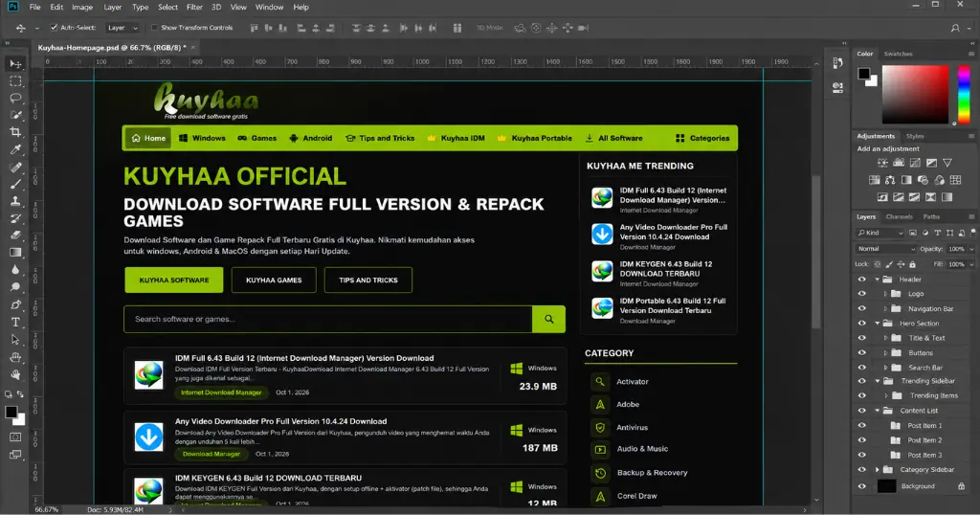The width and height of the screenshot is (980, 515).
Task: Click the 66.67% zoom field in status bar
Action: coord(46,509)
